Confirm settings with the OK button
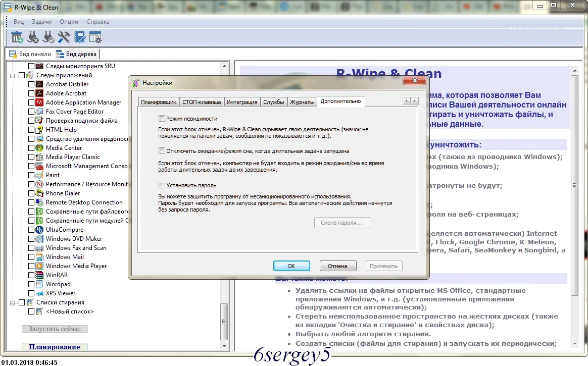 291,266
